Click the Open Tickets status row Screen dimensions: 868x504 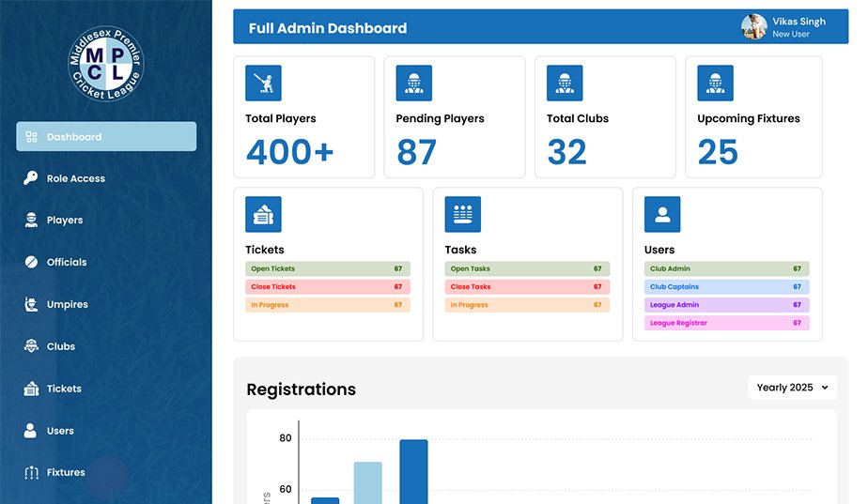(x=328, y=269)
